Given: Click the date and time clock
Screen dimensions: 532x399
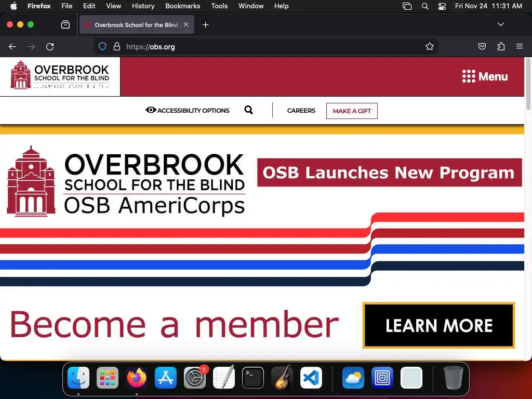Looking at the screenshot, I should click(488, 6).
